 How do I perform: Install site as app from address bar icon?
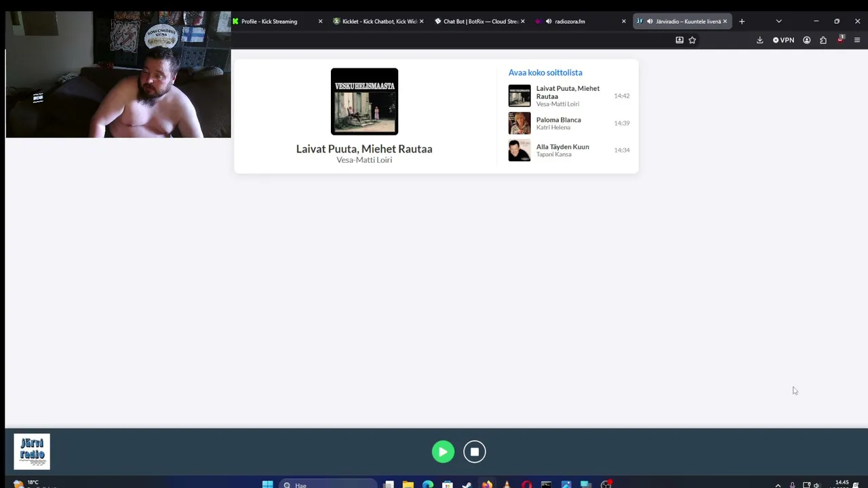tap(679, 40)
